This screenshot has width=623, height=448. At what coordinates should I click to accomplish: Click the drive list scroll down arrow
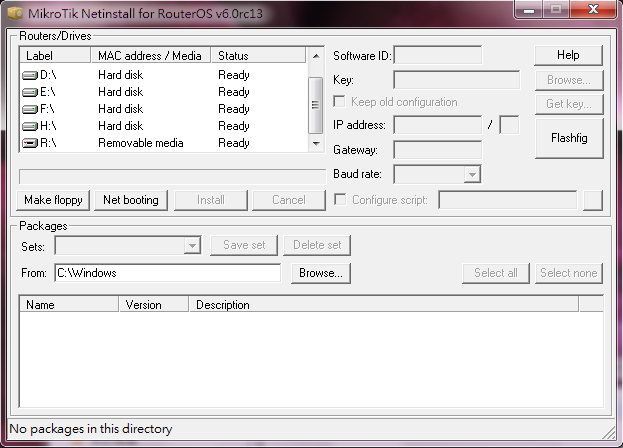(x=316, y=143)
